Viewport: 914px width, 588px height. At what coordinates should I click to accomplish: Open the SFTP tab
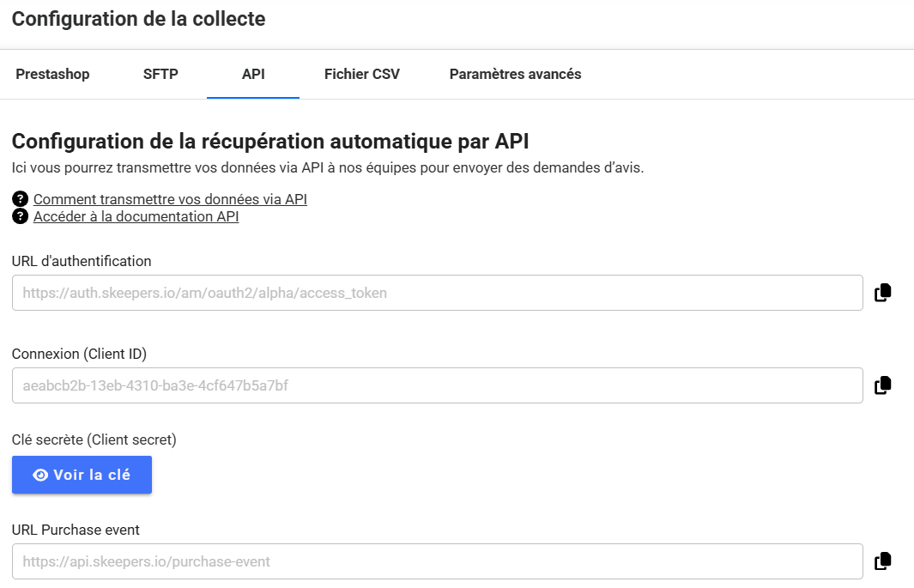pyautogui.click(x=160, y=74)
